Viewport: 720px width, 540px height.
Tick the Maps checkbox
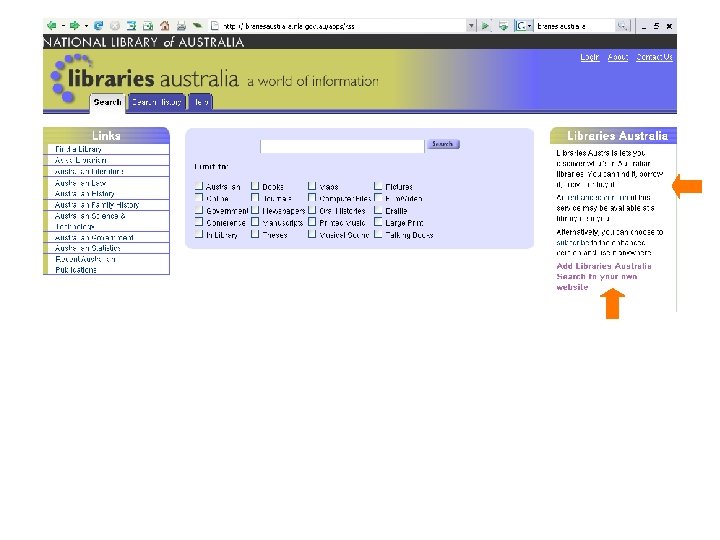coord(312,186)
